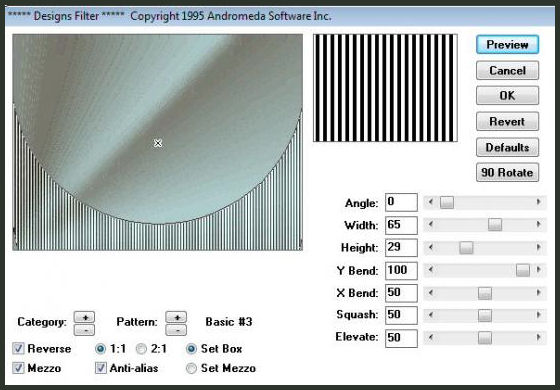The width and height of the screenshot is (560, 390).
Task: Click the Y Bend slider right arrow
Action: coord(539,270)
